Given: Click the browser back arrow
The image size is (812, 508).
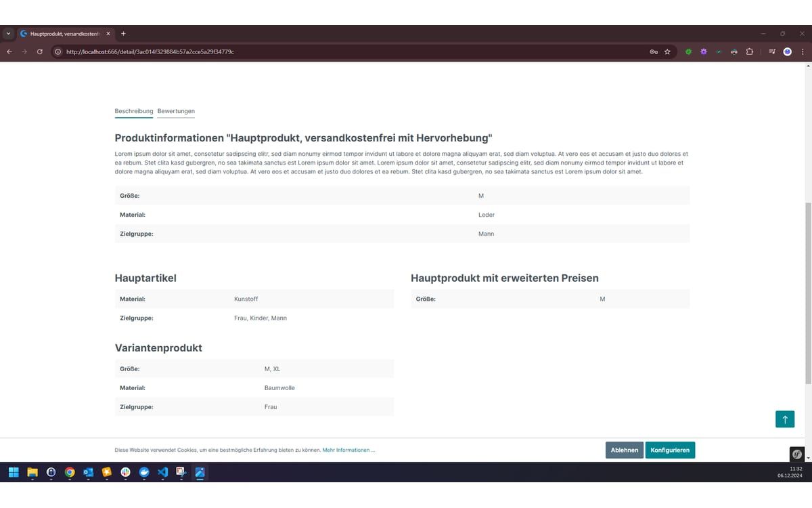Looking at the screenshot, I should coord(9,51).
